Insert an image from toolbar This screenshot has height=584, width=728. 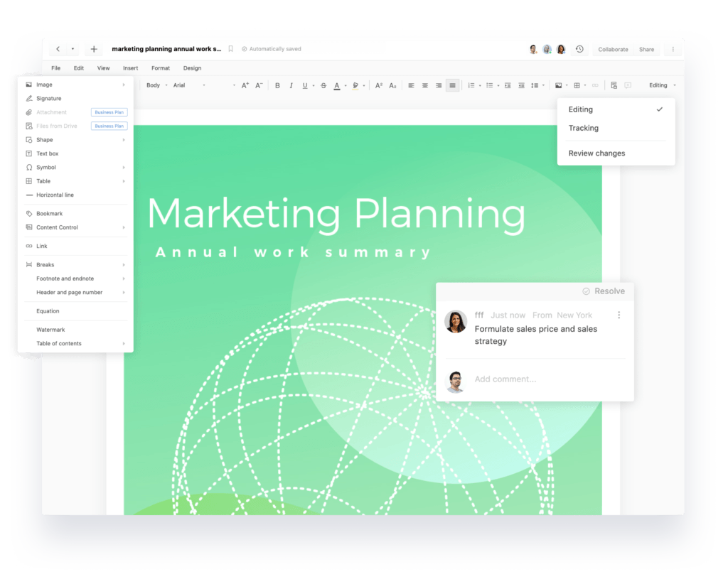559,85
